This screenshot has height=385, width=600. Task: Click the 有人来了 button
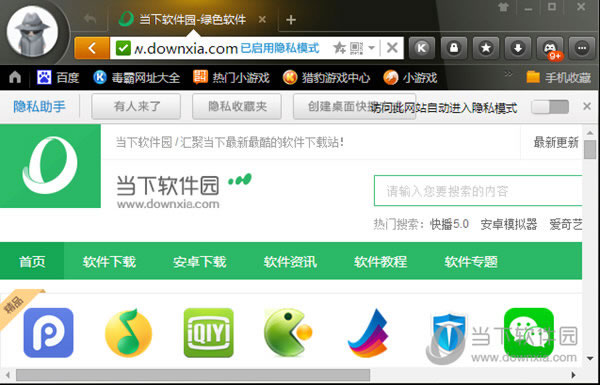pyautogui.click(x=136, y=106)
